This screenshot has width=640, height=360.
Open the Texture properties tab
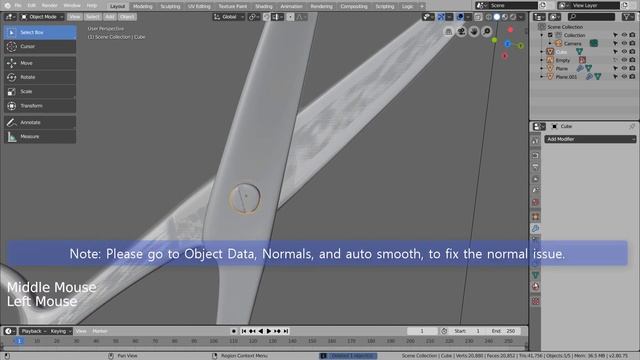[536, 301]
